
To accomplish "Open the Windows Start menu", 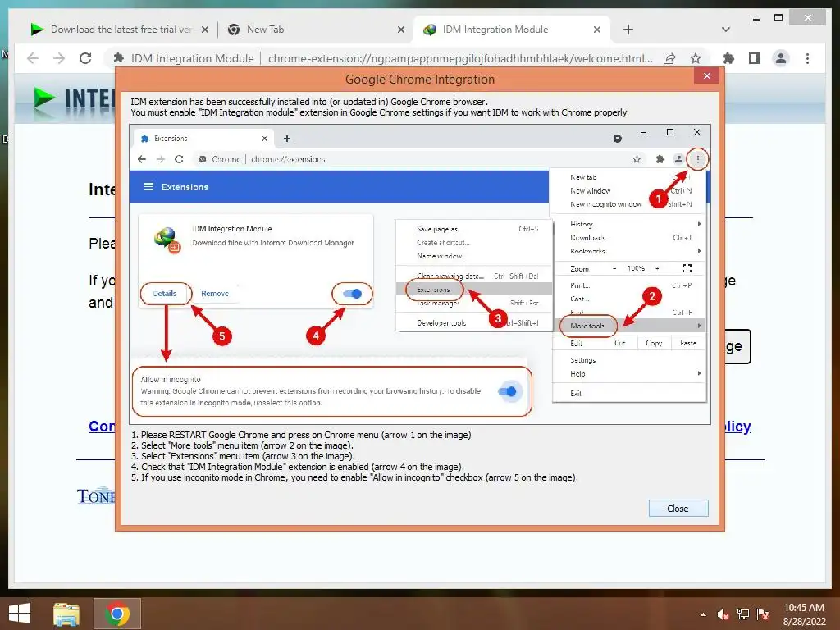I will 20,614.
